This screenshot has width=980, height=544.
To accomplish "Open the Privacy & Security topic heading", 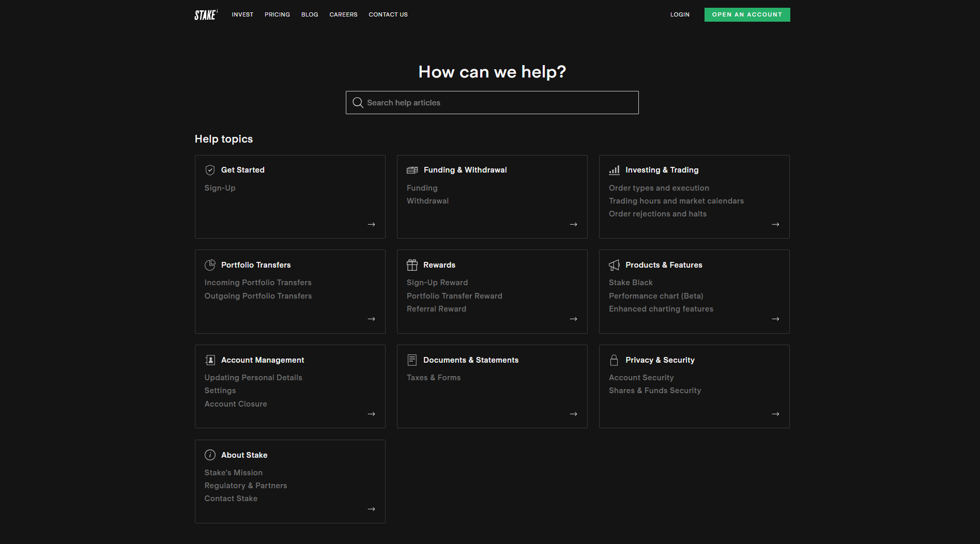I will (x=660, y=360).
